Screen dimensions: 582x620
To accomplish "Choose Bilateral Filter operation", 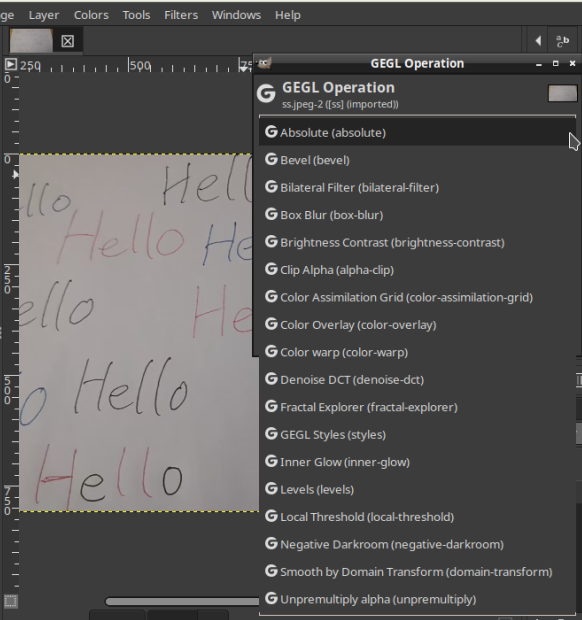I will (417, 187).
